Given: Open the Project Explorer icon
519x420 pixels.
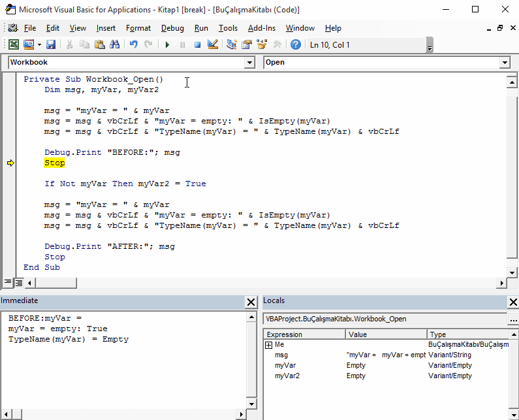Looking at the screenshot, I should pos(231,44).
